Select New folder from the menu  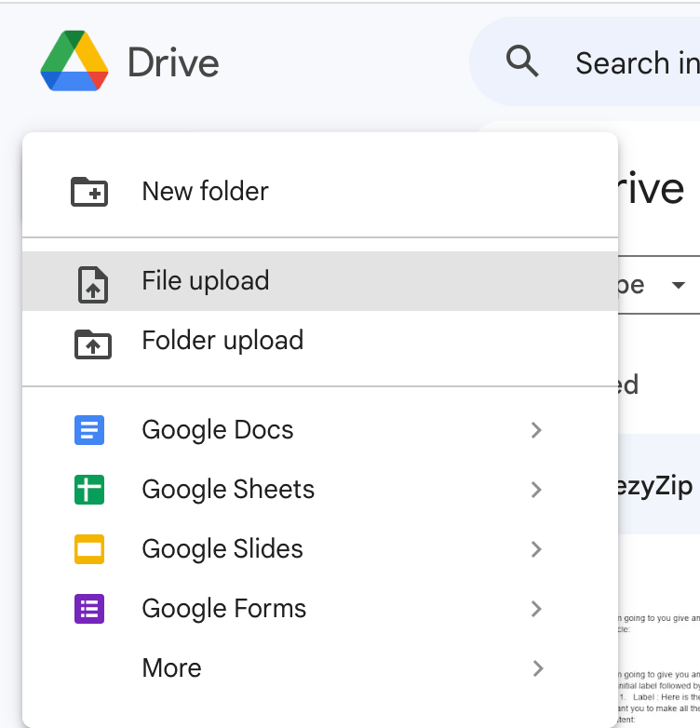(x=320, y=191)
